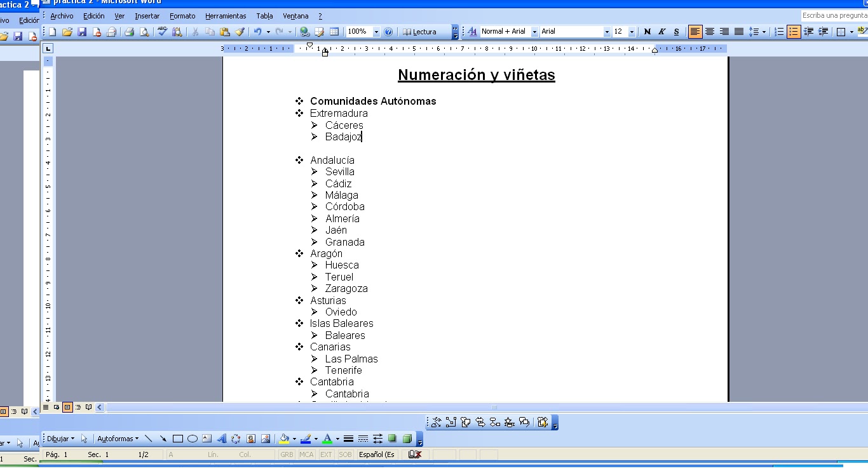Select the Arrow drawing tool

pyautogui.click(x=163, y=439)
